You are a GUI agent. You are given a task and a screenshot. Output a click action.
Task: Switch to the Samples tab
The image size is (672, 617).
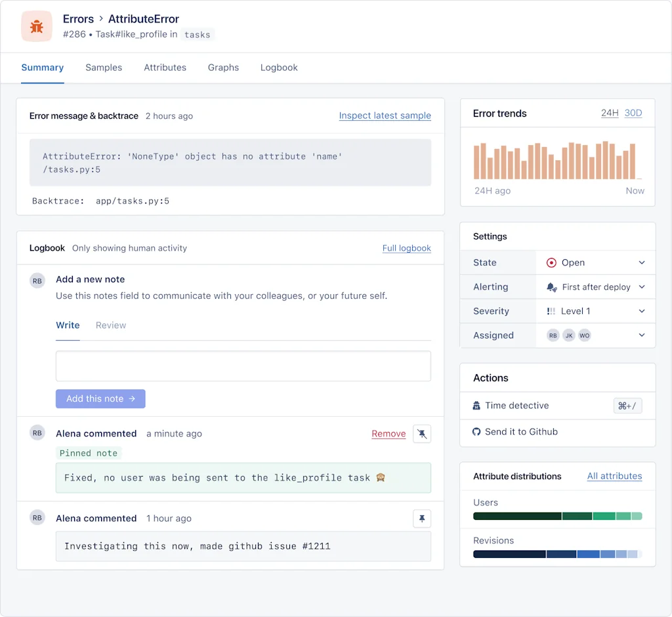pos(104,68)
